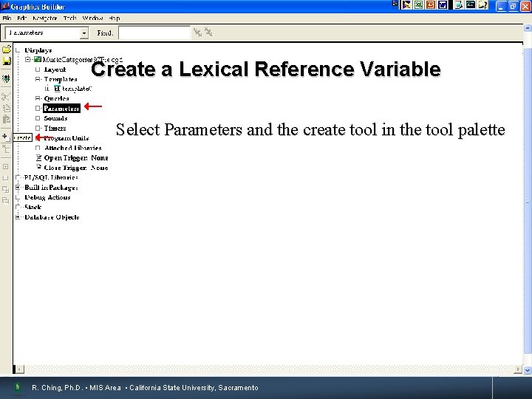Click the computer icon in shortcut bar

[x=459, y=4]
